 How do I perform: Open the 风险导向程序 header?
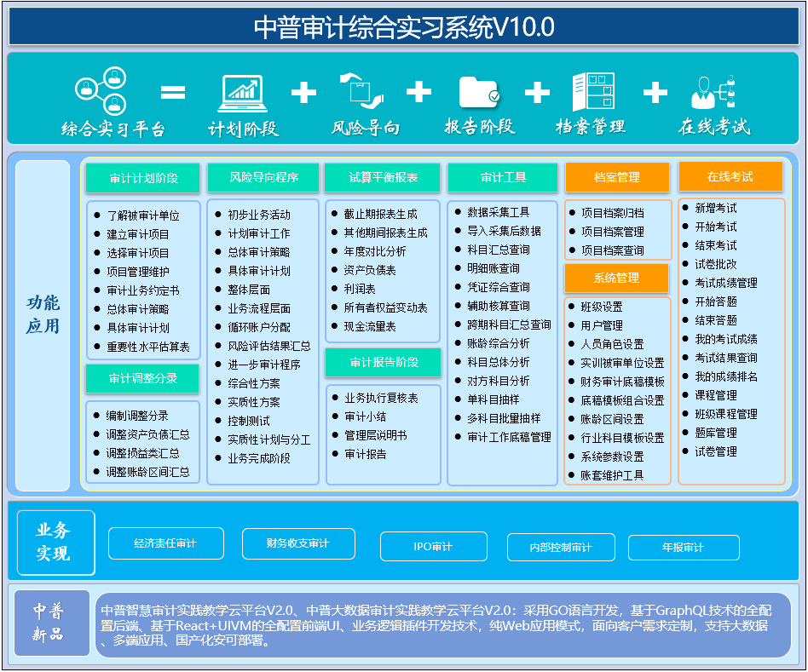263,178
